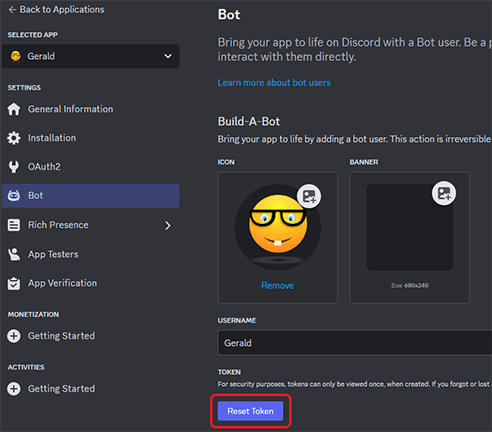Image resolution: width=492 pixels, height=432 pixels.
Task: Click the BANNER label above banner box
Action: click(364, 162)
